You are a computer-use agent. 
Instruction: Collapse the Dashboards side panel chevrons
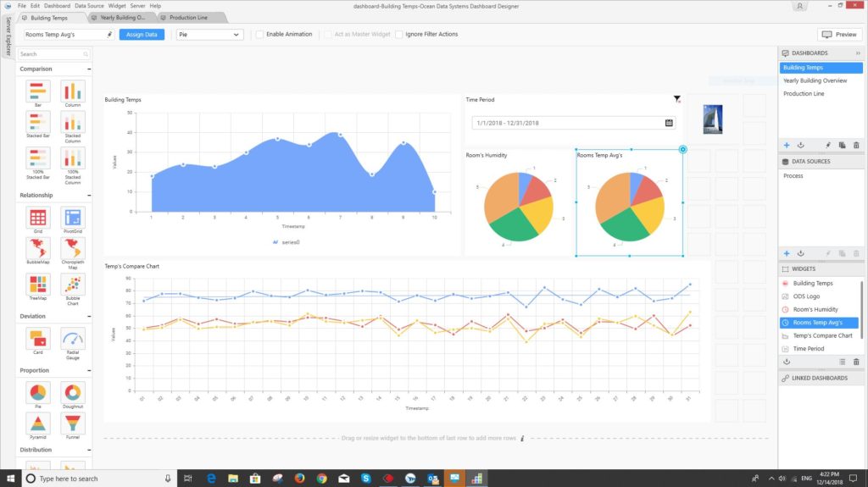858,53
